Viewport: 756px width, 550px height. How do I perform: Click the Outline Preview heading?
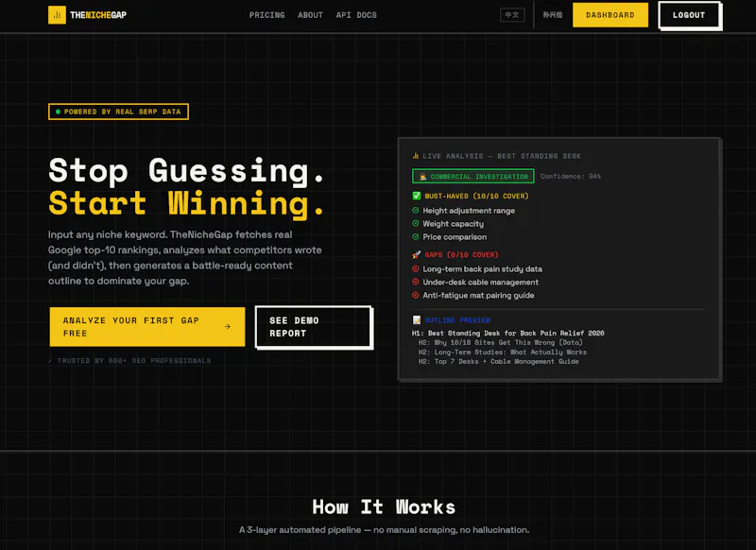click(x=457, y=320)
